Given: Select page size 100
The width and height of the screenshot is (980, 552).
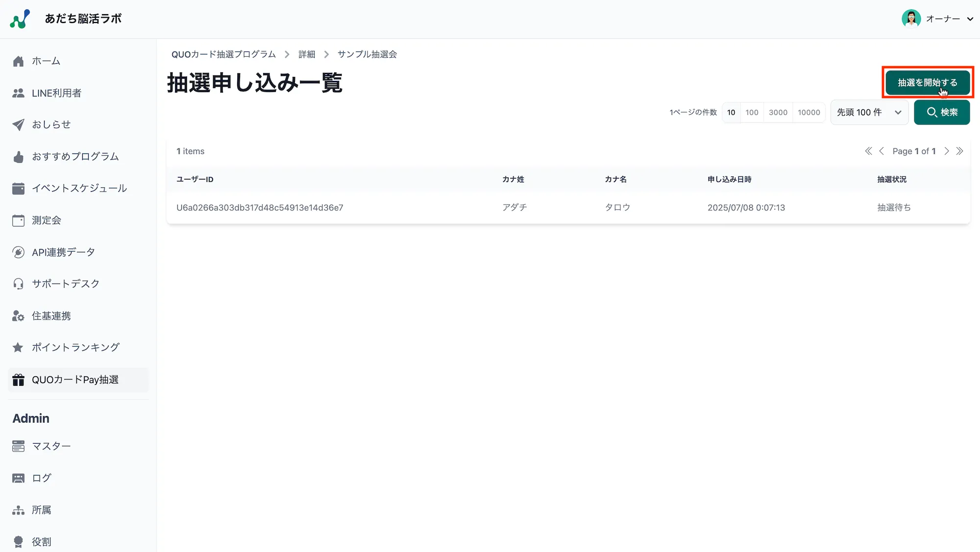Looking at the screenshot, I should pos(752,112).
